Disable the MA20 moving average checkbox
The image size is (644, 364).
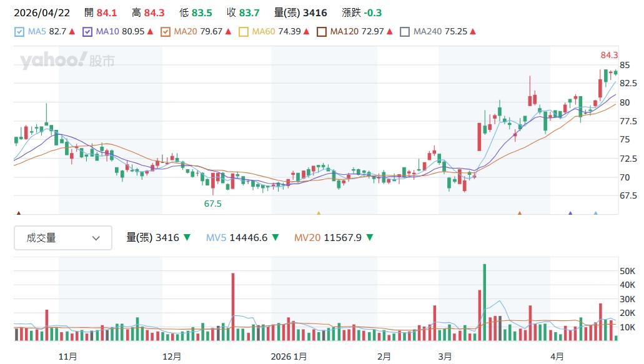166,31
